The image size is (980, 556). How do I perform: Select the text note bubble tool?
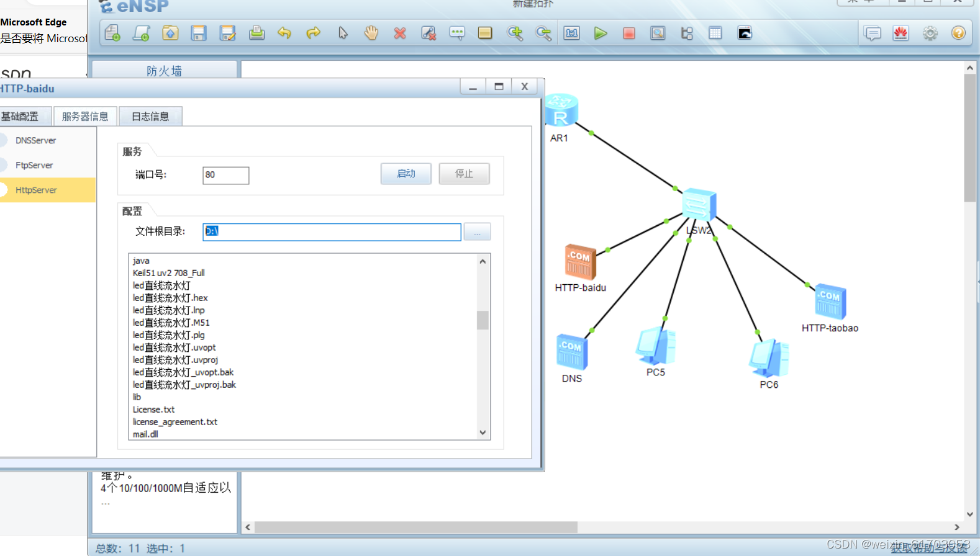457,33
